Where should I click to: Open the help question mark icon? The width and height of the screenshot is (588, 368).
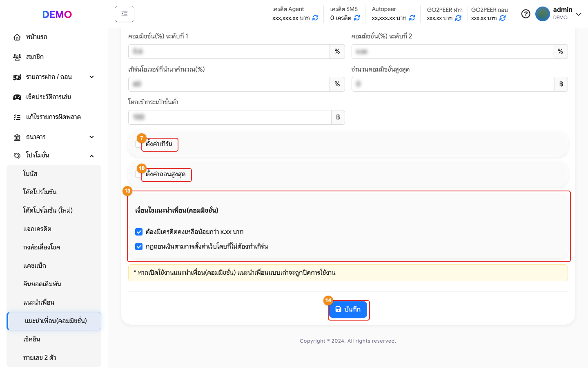[x=526, y=14]
